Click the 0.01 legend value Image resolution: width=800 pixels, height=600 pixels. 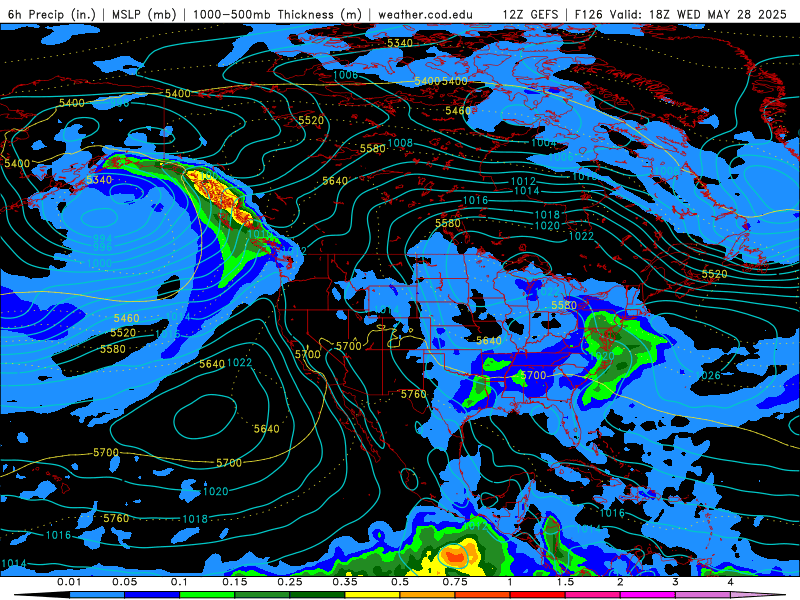[x=69, y=582]
